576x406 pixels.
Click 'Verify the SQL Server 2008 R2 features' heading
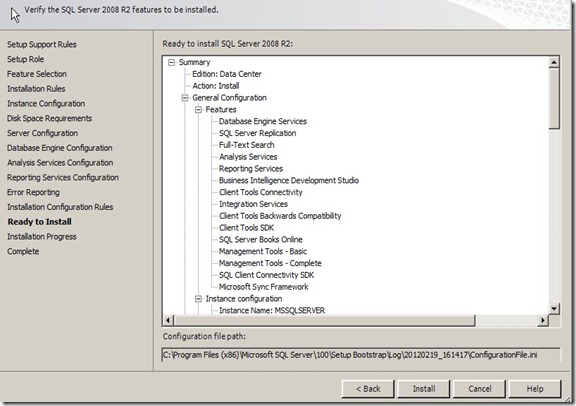(121, 10)
